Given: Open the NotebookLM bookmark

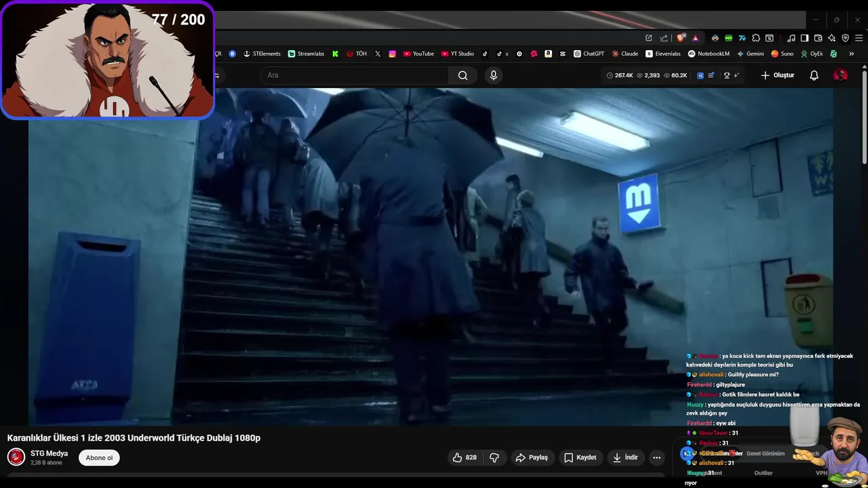Looking at the screenshot, I should point(709,54).
